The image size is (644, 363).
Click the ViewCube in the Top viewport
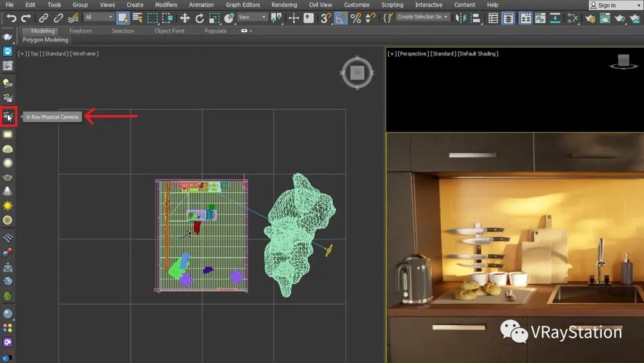click(357, 73)
